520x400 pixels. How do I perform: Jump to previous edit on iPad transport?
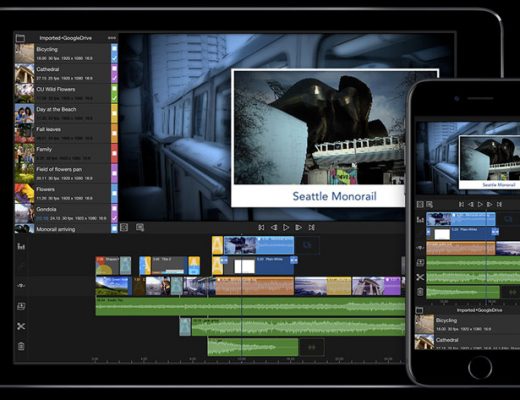pyautogui.click(x=261, y=227)
